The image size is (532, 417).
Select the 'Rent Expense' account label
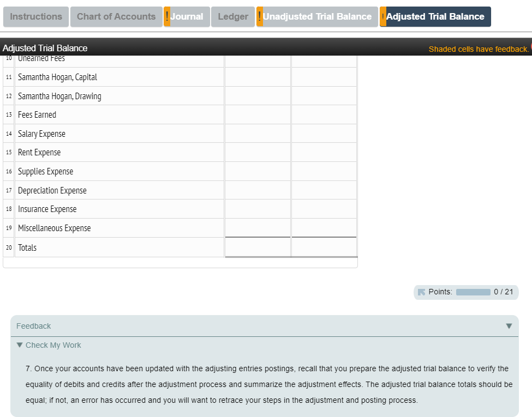pos(39,153)
